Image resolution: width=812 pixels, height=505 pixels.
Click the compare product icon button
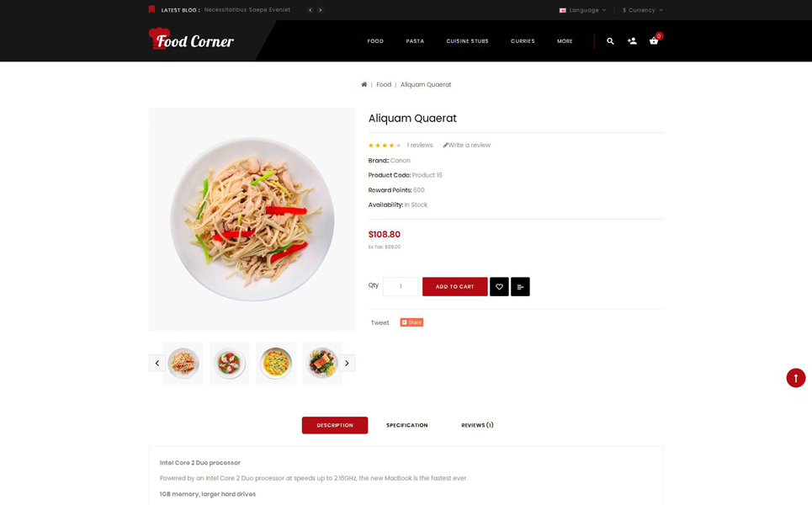(x=521, y=286)
